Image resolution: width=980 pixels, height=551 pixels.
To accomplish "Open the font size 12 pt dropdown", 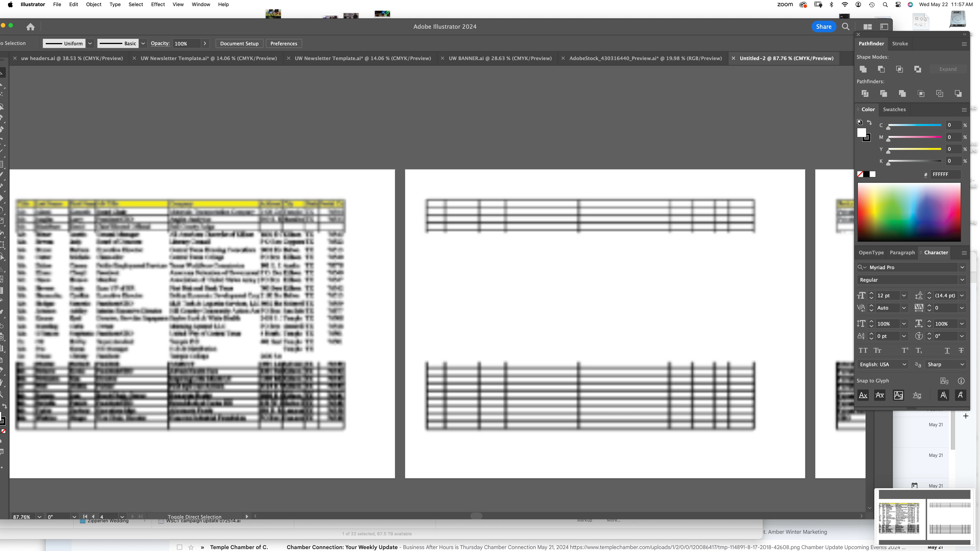I will click(x=904, y=295).
